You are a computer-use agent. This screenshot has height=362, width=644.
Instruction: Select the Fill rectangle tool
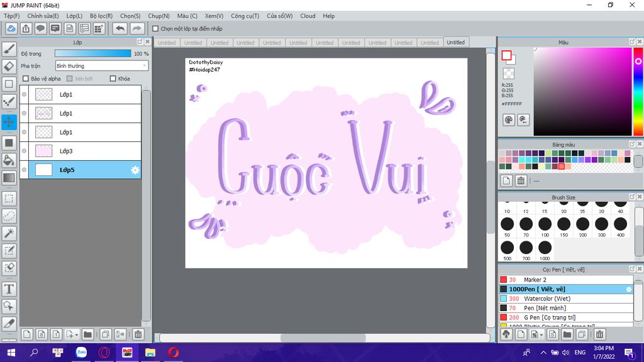(9, 143)
